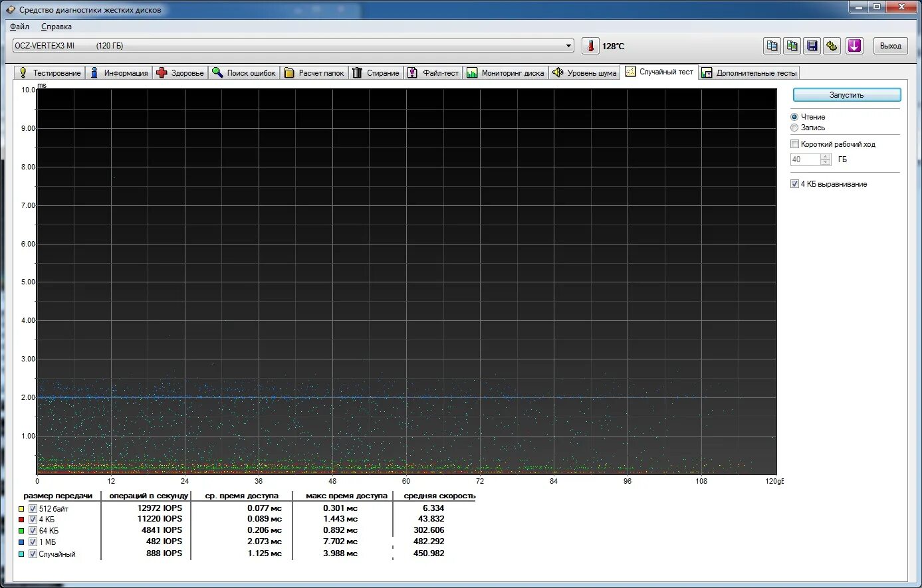The image size is (922, 588).
Task: Click the speaker icon on Уровень шума tab
Action: pyautogui.click(x=558, y=73)
